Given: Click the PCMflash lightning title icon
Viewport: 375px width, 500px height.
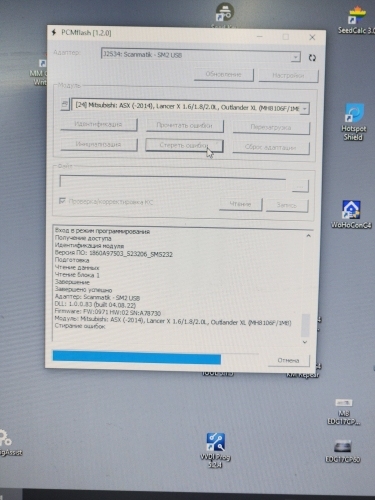Looking at the screenshot, I should [x=54, y=32].
